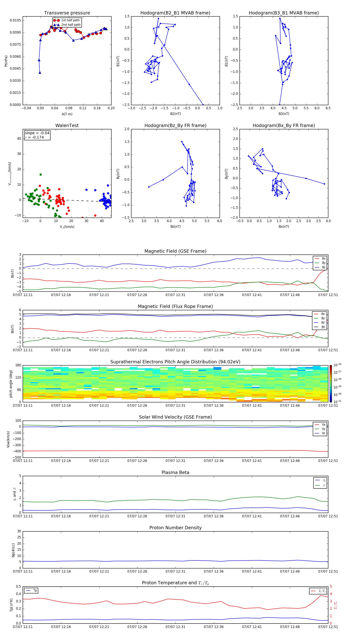Image resolution: width=351 pixels, height=644 pixels.
Task: Click 'Proton Number Density' panel title
Action: [175, 528]
